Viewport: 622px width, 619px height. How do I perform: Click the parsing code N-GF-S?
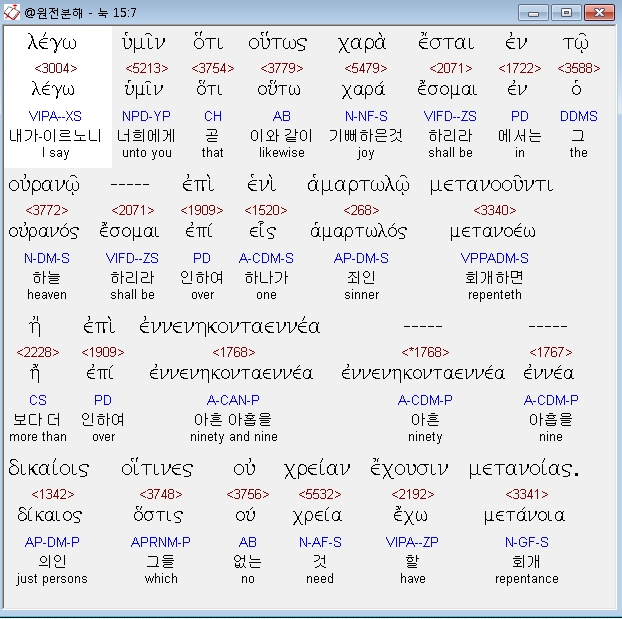[x=527, y=542]
